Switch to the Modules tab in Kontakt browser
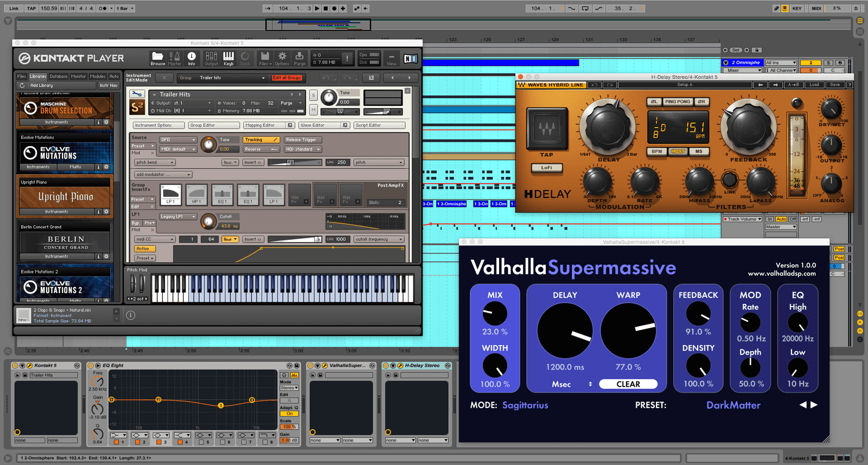Image resolution: width=868 pixels, height=465 pixels. 98,77
